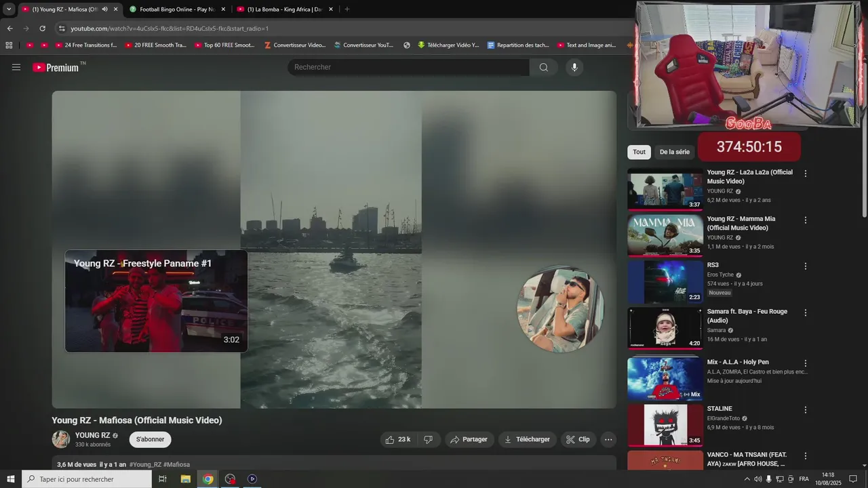Open Windows notification center
The image size is (868, 488).
click(853, 479)
